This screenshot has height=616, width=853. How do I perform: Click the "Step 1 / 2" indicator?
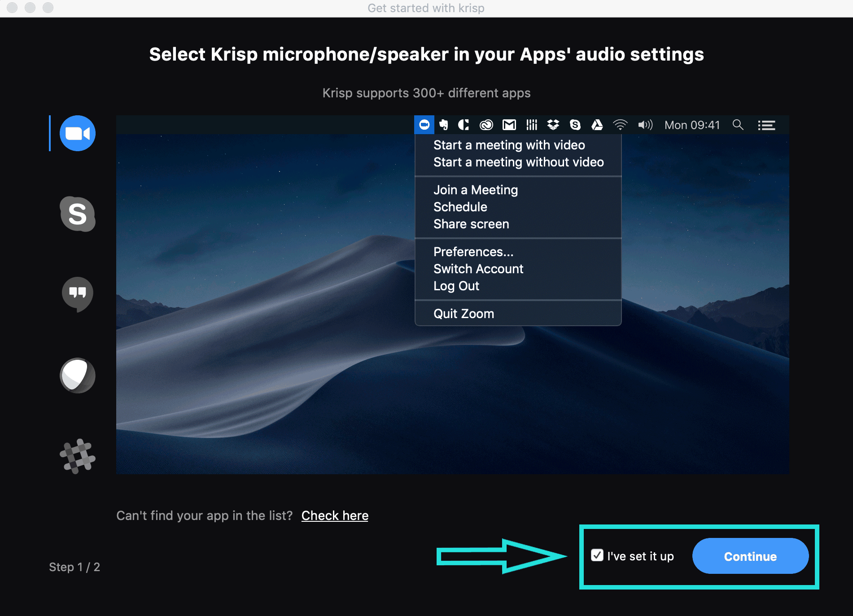(74, 567)
